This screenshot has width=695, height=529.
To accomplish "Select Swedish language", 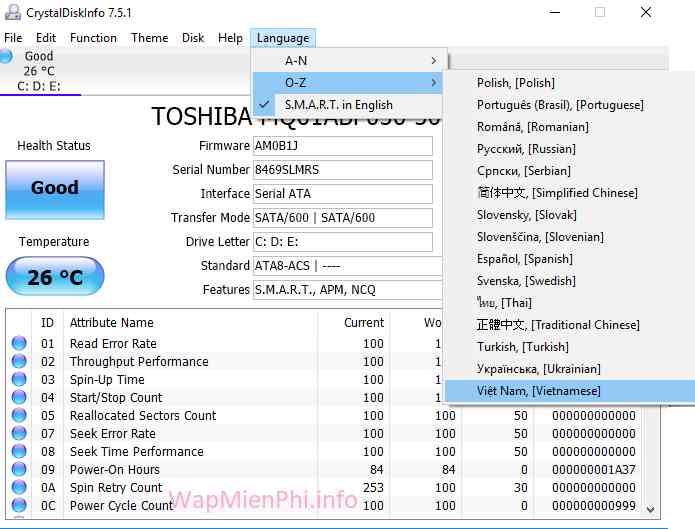I will (x=570, y=281).
